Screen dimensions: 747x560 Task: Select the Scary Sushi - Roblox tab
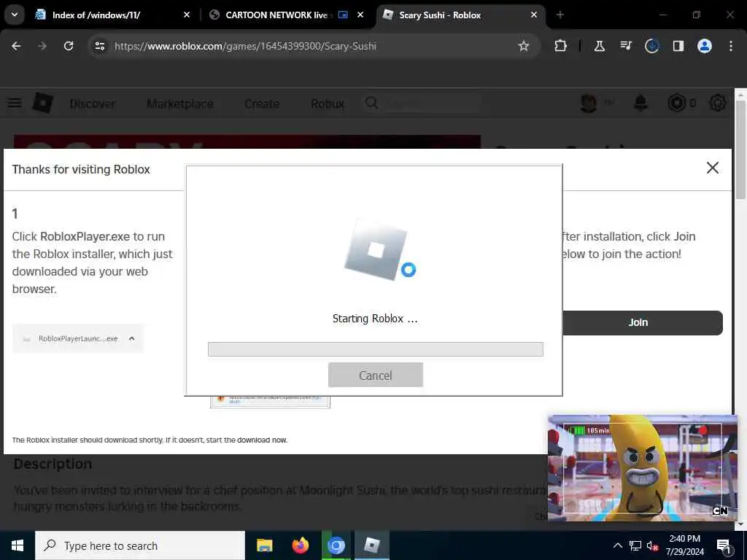(440, 15)
